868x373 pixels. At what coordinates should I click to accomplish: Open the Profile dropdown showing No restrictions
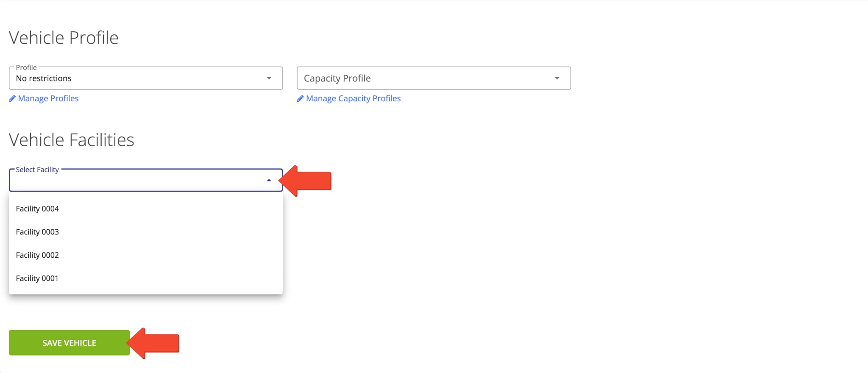point(145,78)
